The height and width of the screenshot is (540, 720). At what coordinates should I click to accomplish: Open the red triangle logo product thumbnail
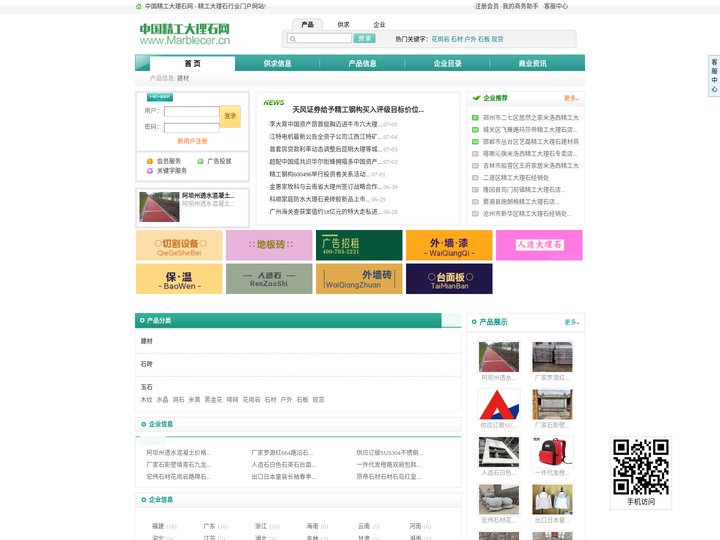(499, 405)
